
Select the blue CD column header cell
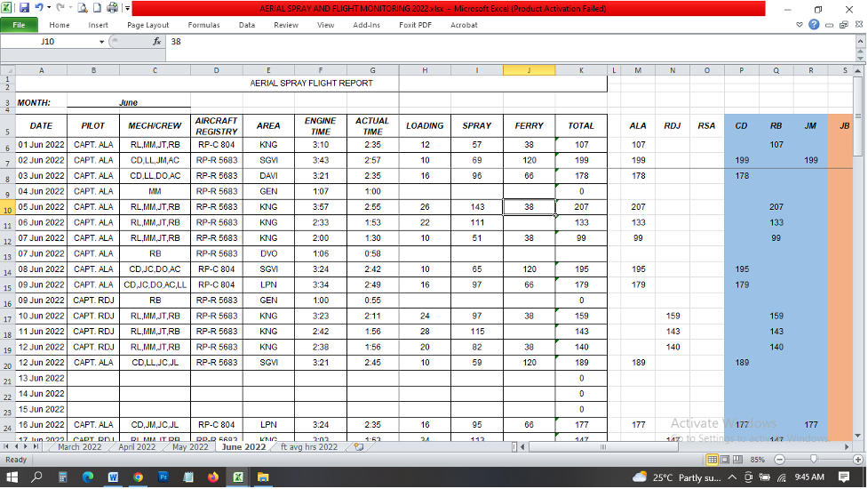[x=741, y=125]
